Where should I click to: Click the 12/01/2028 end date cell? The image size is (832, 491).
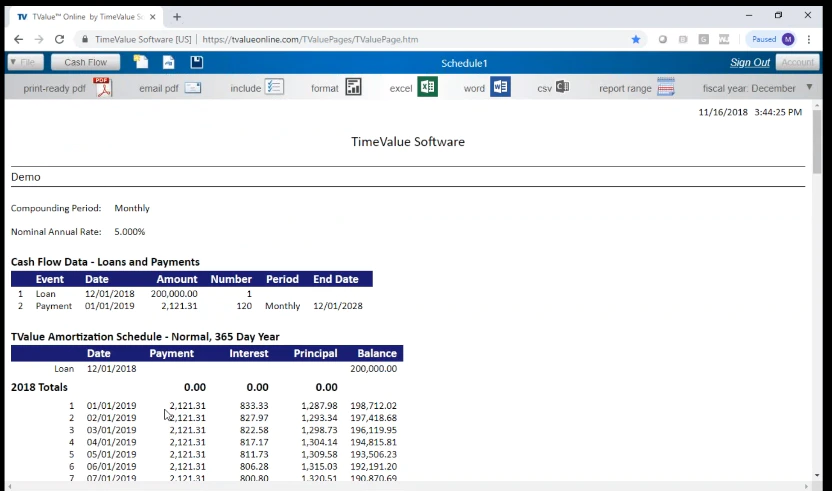tap(337, 306)
